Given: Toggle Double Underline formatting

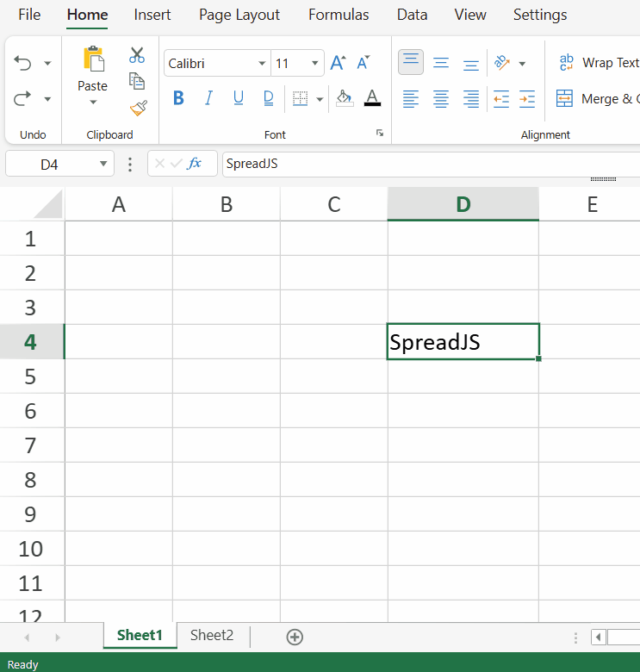Looking at the screenshot, I should 269,98.
